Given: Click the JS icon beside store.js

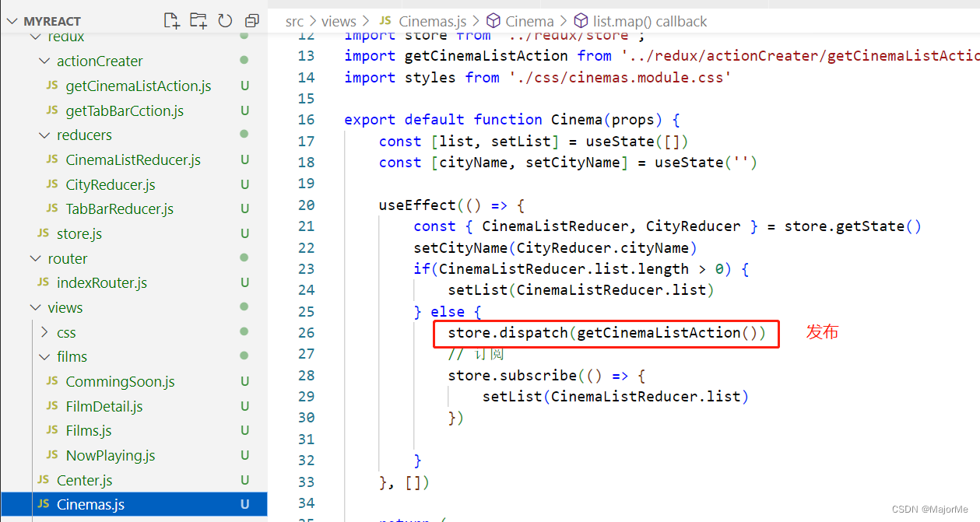Looking at the screenshot, I should click(43, 234).
